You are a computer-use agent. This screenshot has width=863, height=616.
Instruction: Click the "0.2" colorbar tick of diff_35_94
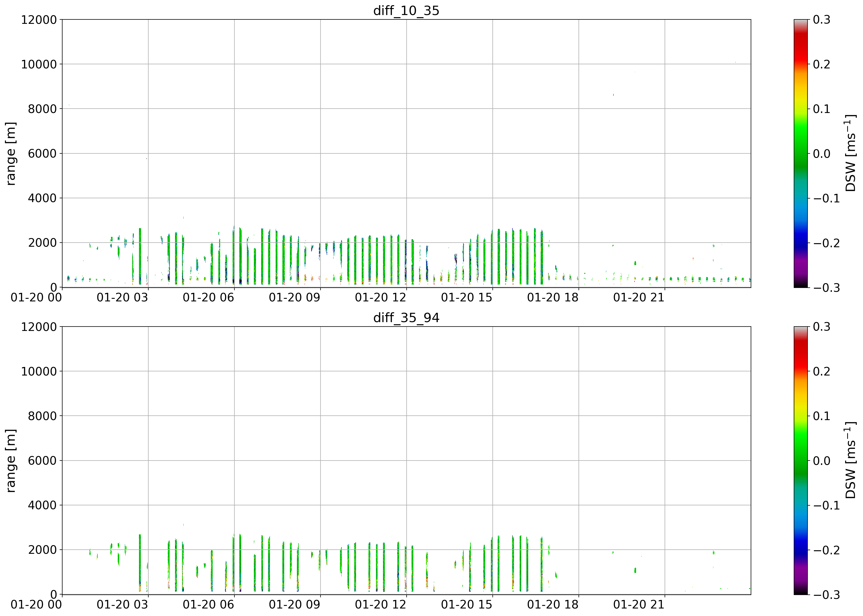pyautogui.click(x=822, y=371)
